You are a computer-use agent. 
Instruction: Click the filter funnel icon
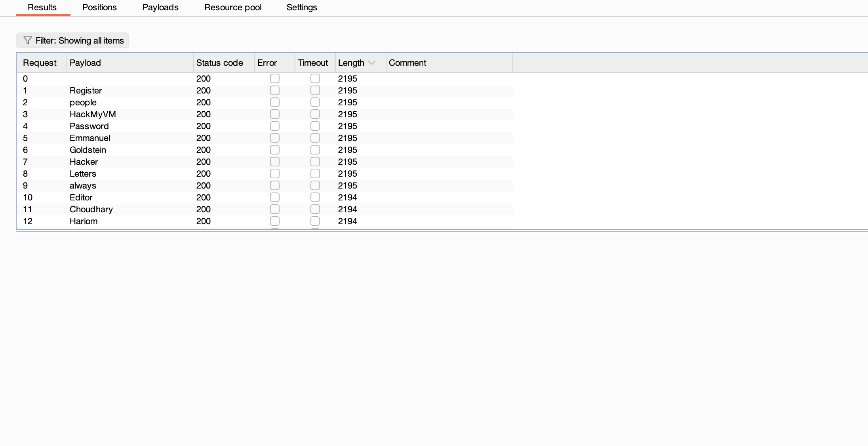point(27,40)
